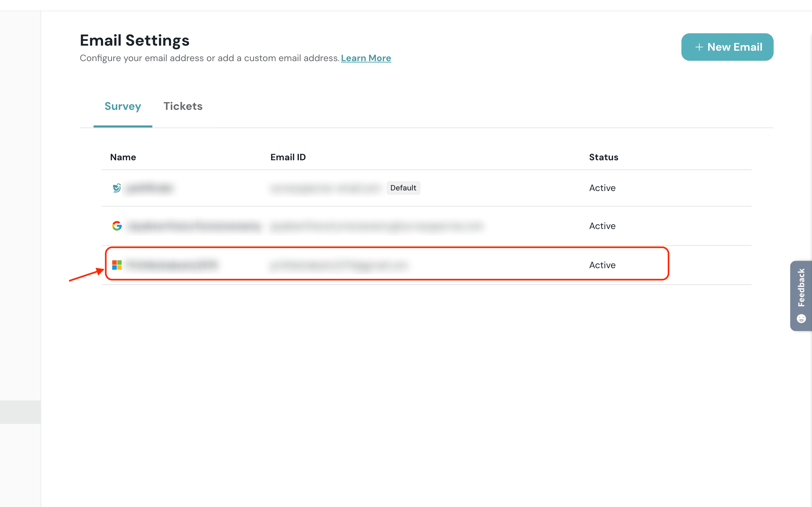
Task: Click the plus icon on New Email
Action: [699, 47]
